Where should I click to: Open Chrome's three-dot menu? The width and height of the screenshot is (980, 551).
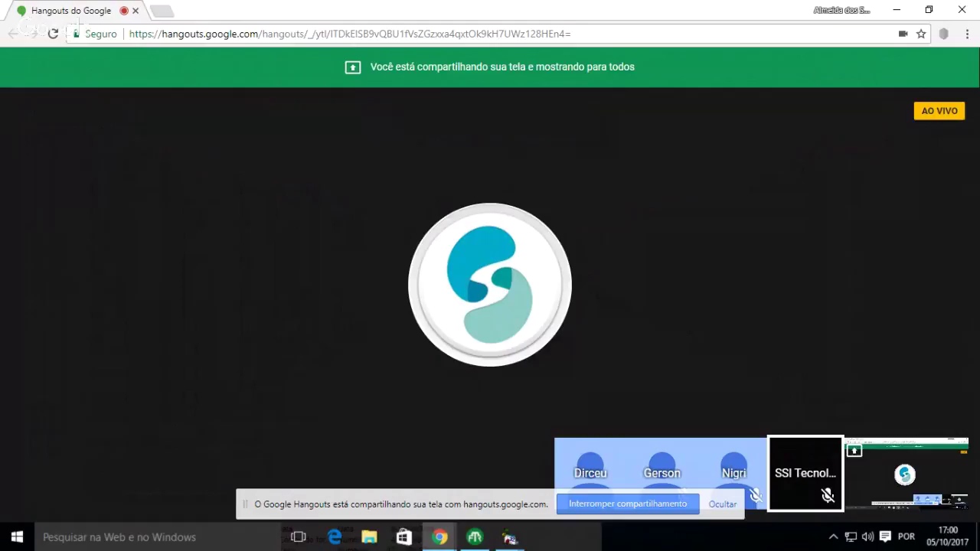pyautogui.click(x=967, y=34)
